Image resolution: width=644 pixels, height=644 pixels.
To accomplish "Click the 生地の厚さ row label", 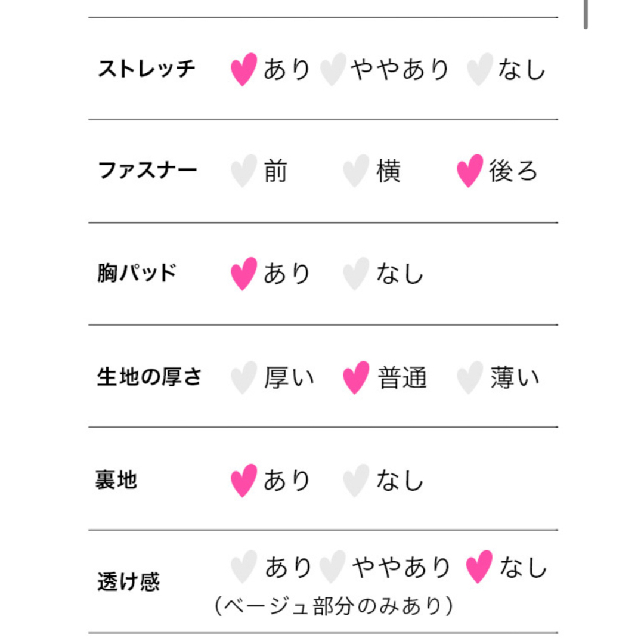I will point(150,377).
